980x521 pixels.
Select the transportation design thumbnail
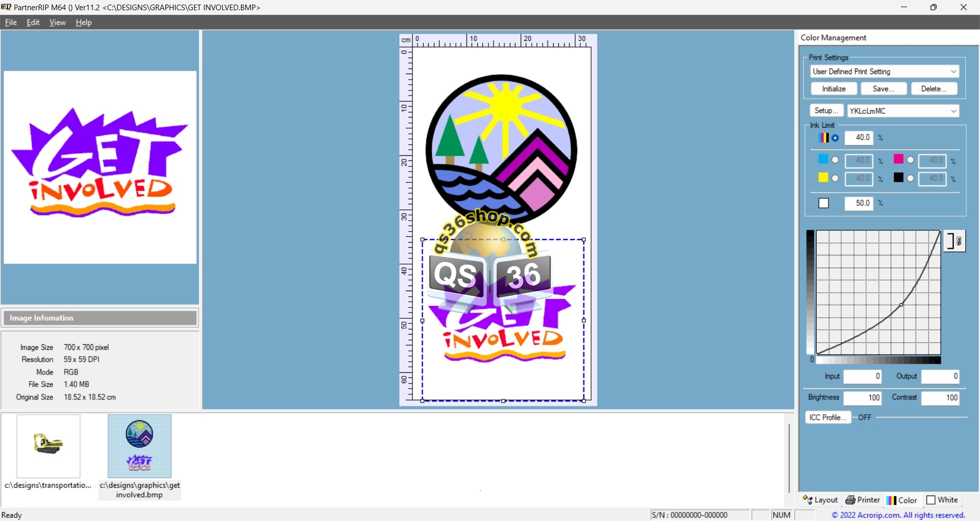tap(48, 446)
